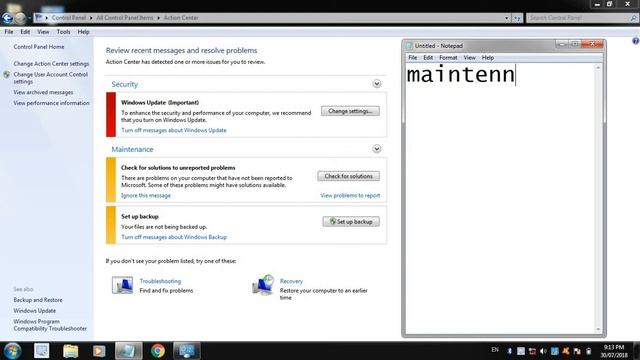Open recent pages dropdown beside forward button

(x=29, y=18)
